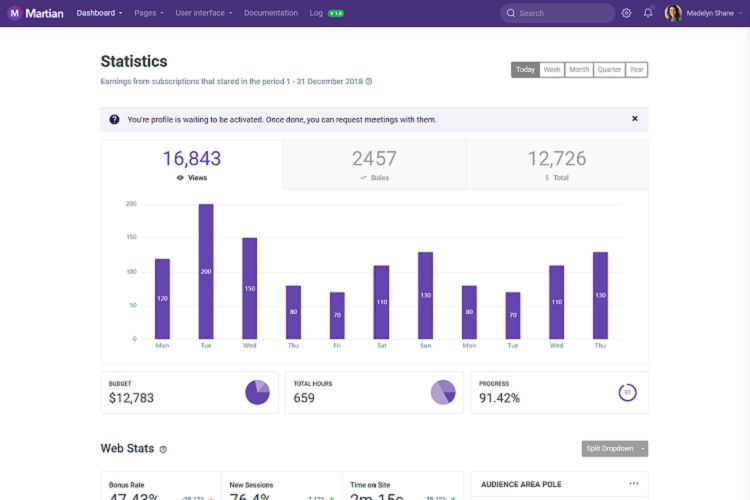Click the Web Stats heading
Image resolution: width=750 pixels, height=500 pixels.
[x=127, y=448]
